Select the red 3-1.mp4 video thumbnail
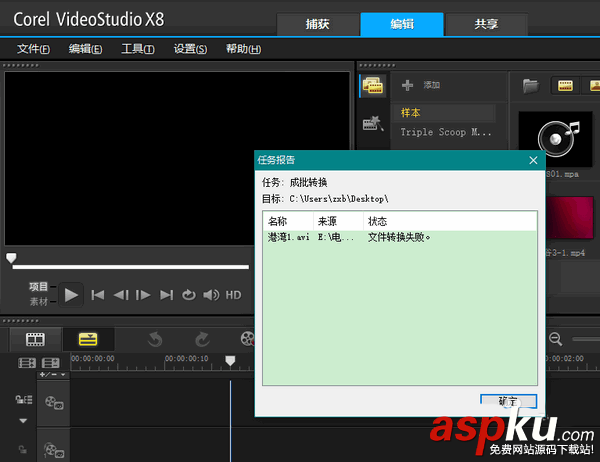This screenshot has width=600, height=462. click(570, 217)
